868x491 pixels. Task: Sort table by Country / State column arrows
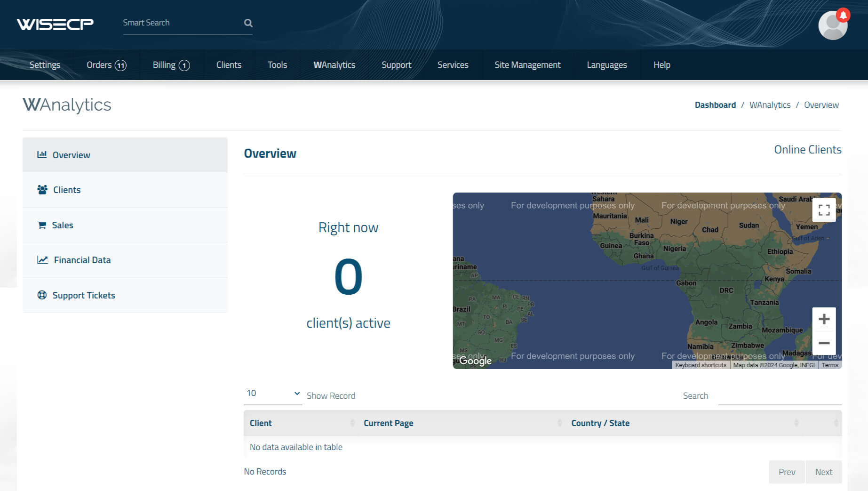[x=796, y=423]
